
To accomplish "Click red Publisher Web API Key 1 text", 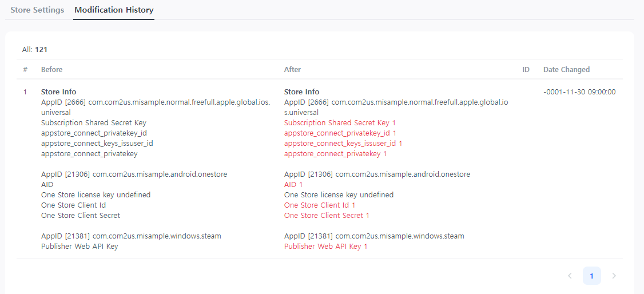I will pos(325,246).
